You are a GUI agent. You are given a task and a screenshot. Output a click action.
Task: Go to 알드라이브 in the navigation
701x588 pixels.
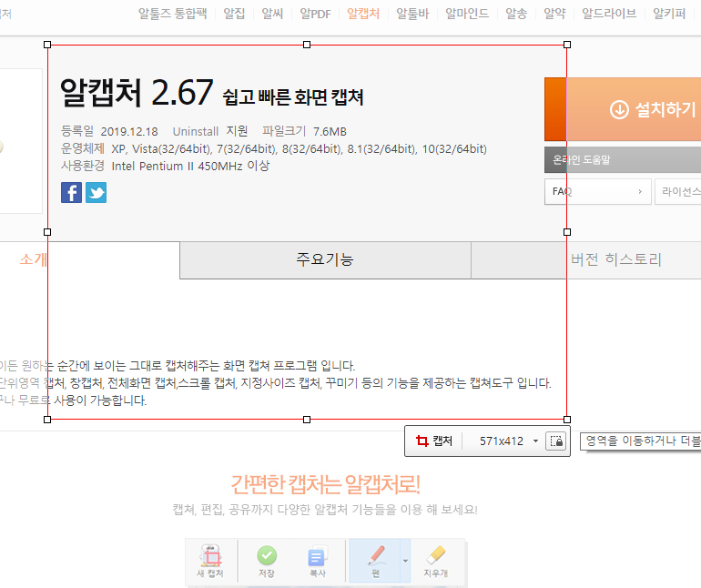(x=609, y=14)
